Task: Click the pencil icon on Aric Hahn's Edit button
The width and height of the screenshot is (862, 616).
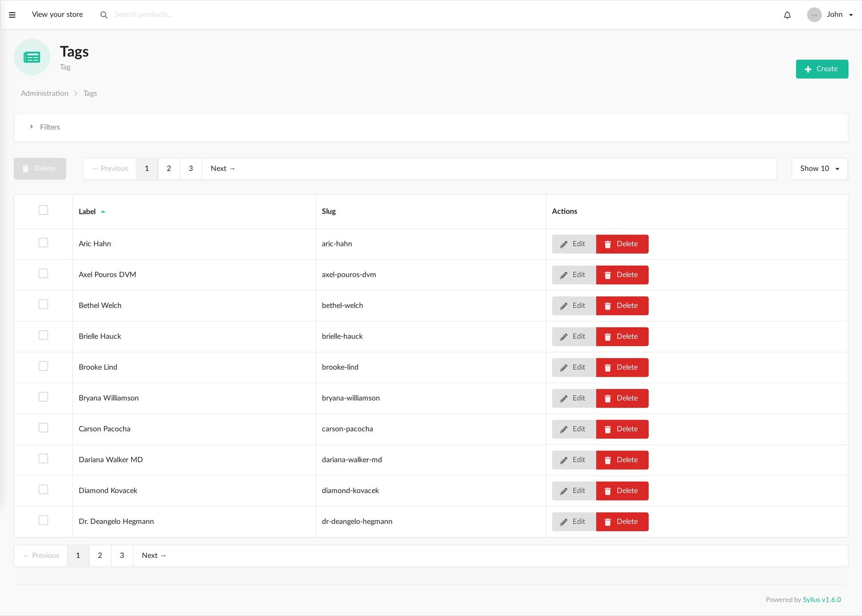Action: click(563, 244)
